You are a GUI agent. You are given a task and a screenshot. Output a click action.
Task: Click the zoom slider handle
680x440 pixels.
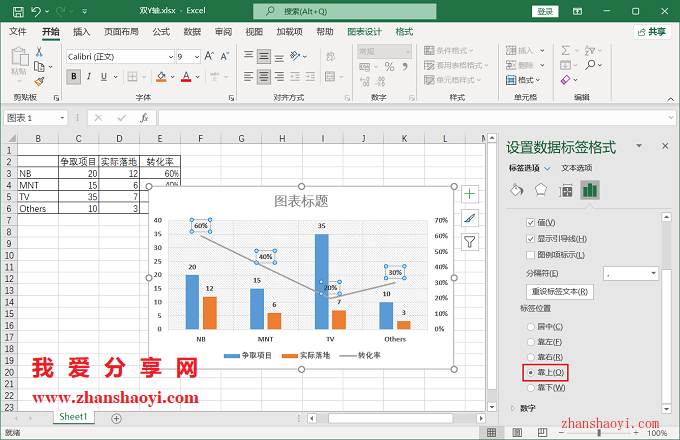[x=599, y=433]
